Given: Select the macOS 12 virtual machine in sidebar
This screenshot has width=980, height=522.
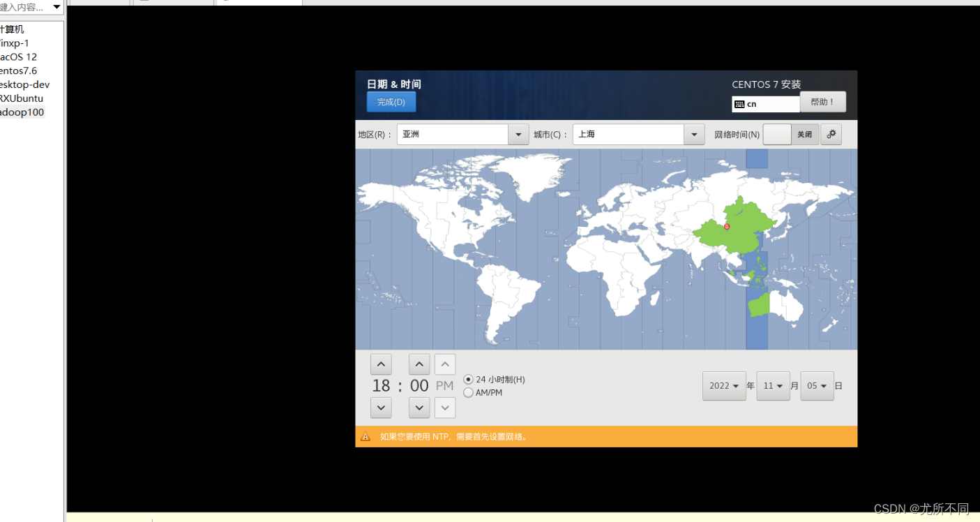Looking at the screenshot, I should (x=18, y=57).
